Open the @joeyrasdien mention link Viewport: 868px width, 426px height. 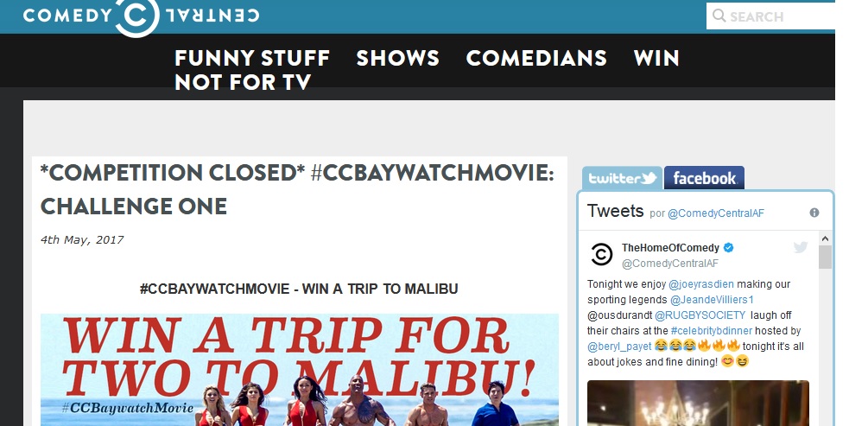click(x=701, y=284)
